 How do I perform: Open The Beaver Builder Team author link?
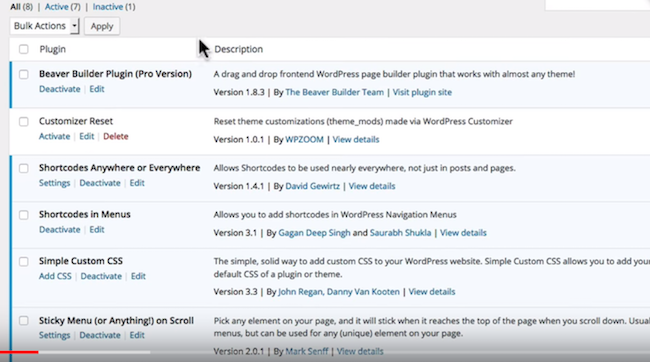pyautogui.click(x=335, y=92)
